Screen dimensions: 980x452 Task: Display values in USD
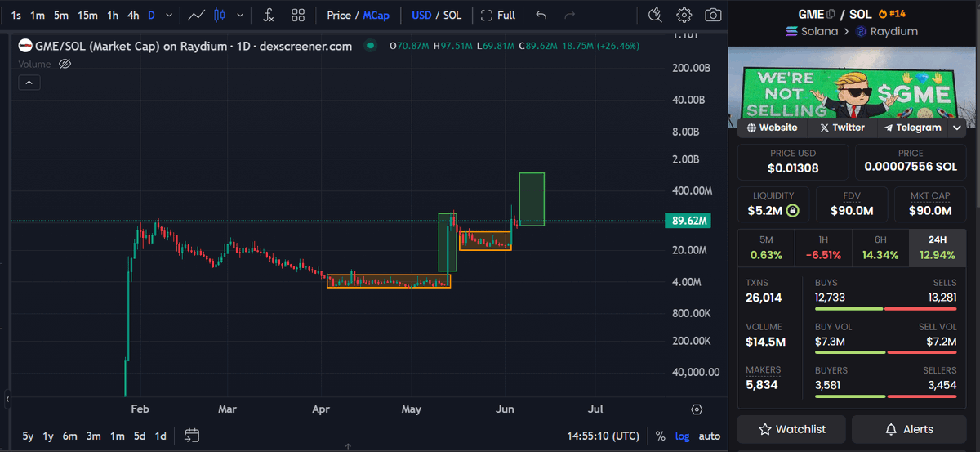pyautogui.click(x=421, y=15)
